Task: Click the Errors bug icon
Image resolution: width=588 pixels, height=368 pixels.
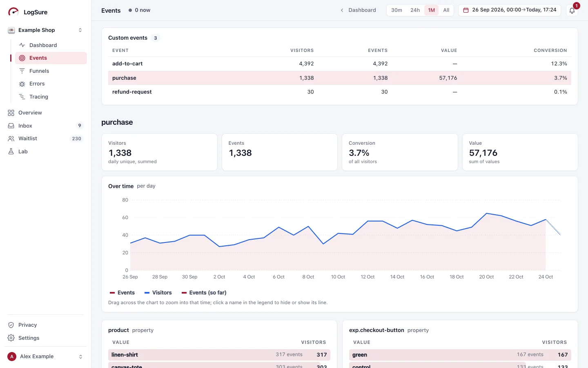Action: (22, 84)
